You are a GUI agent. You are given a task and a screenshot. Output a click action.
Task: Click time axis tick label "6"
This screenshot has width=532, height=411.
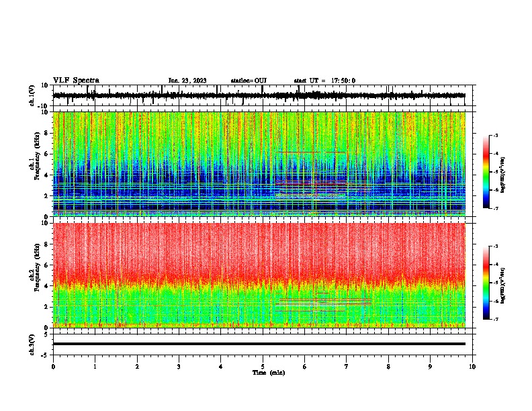tap(305, 367)
